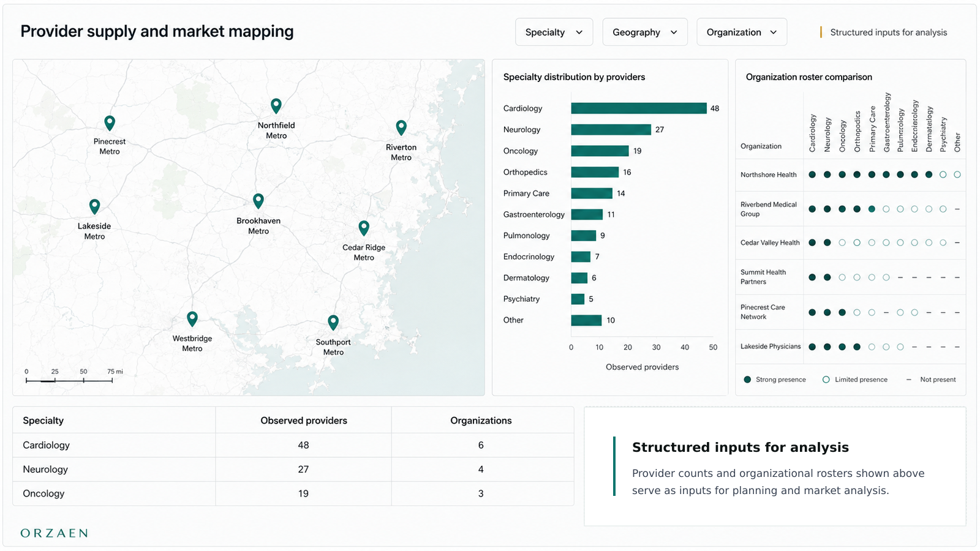Click the Oncology organizations value 3
The image size is (980, 551).
coord(481,493)
